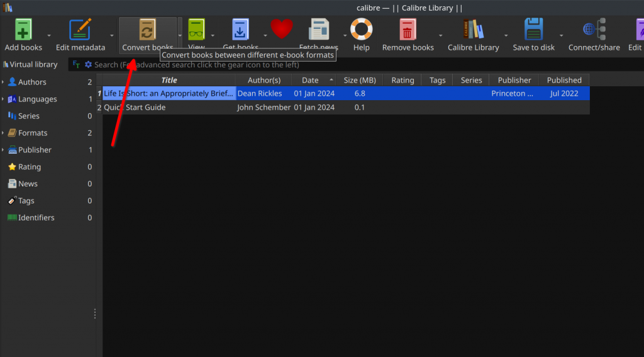Click the Remove books icon
The width and height of the screenshot is (644, 357).
click(x=408, y=29)
